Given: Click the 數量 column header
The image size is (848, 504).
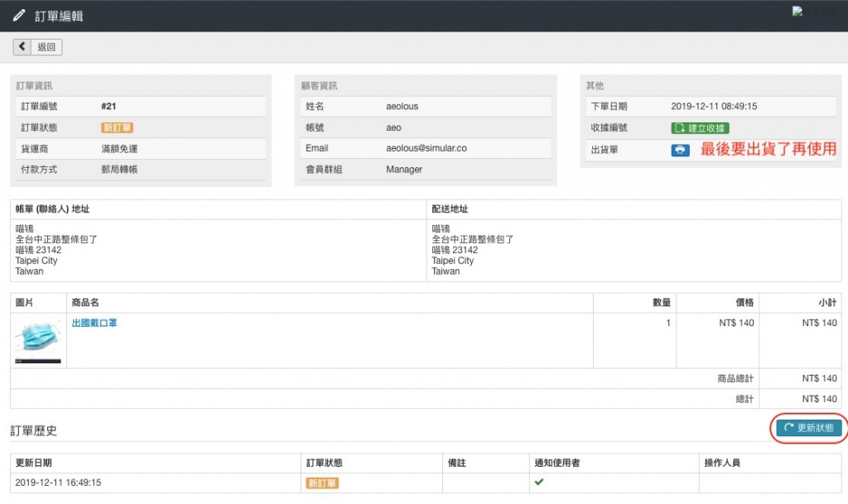Looking at the screenshot, I should coord(661,303).
